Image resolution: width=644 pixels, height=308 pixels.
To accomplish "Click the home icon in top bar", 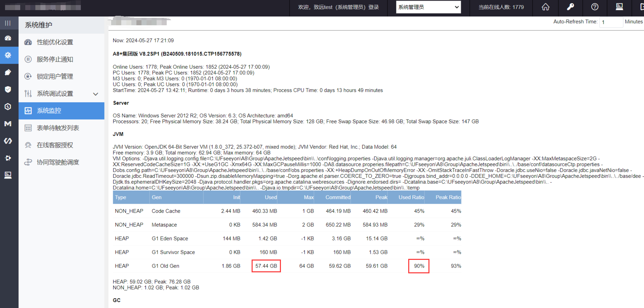I will pyautogui.click(x=545, y=7).
